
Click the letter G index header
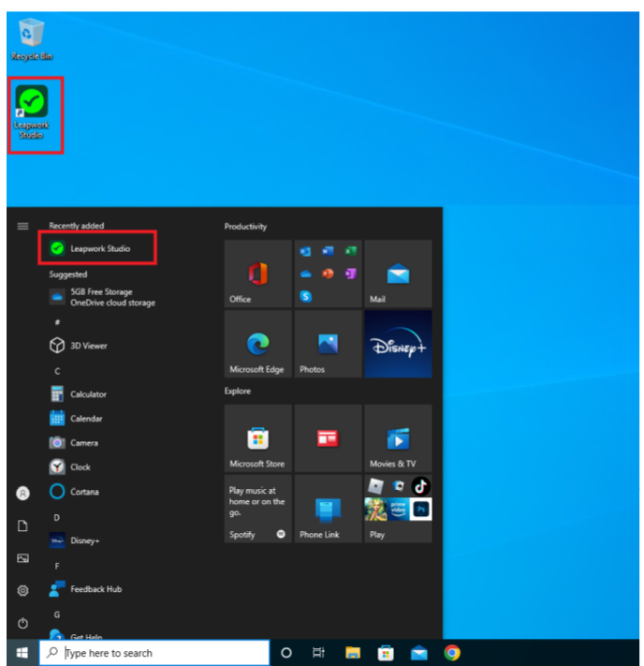[x=57, y=614]
